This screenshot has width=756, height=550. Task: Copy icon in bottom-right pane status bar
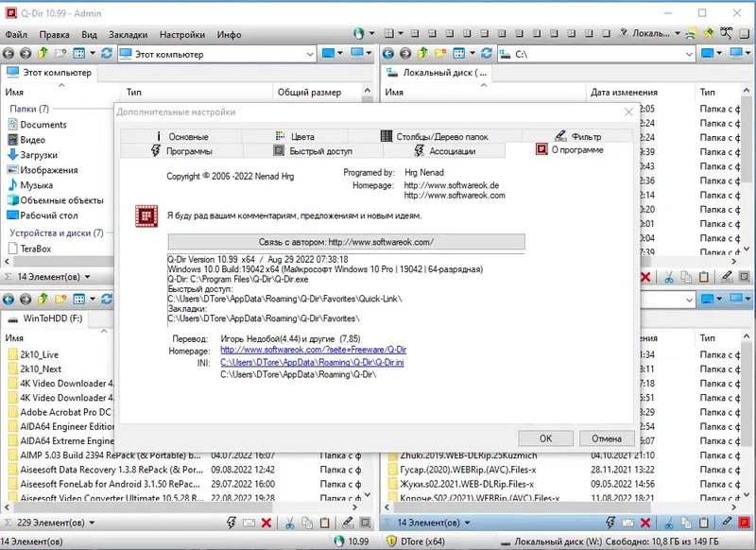pos(686,523)
